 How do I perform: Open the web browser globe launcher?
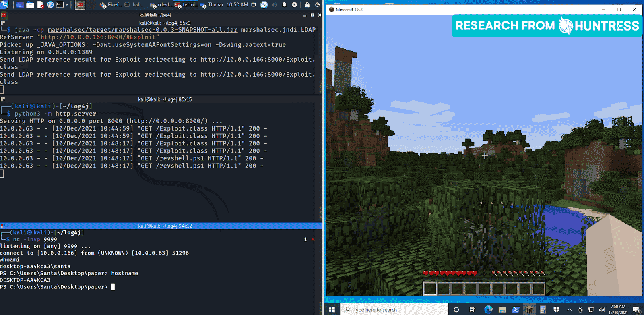coord(50,5)
